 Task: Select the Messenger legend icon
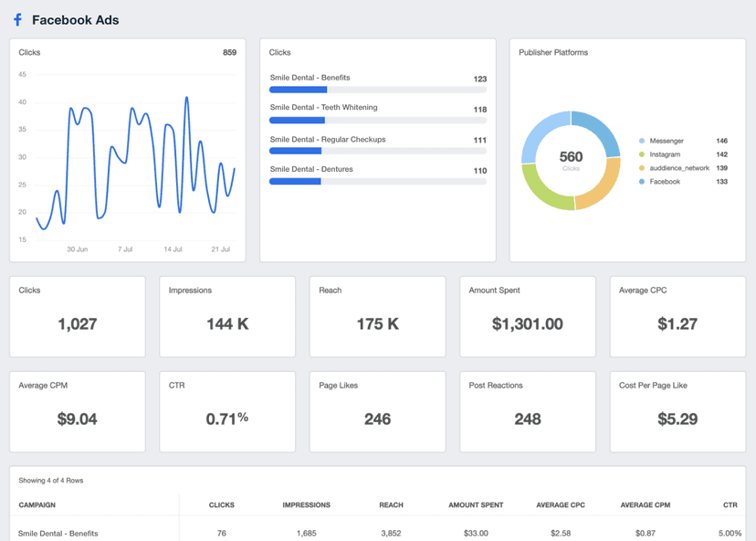641,141
